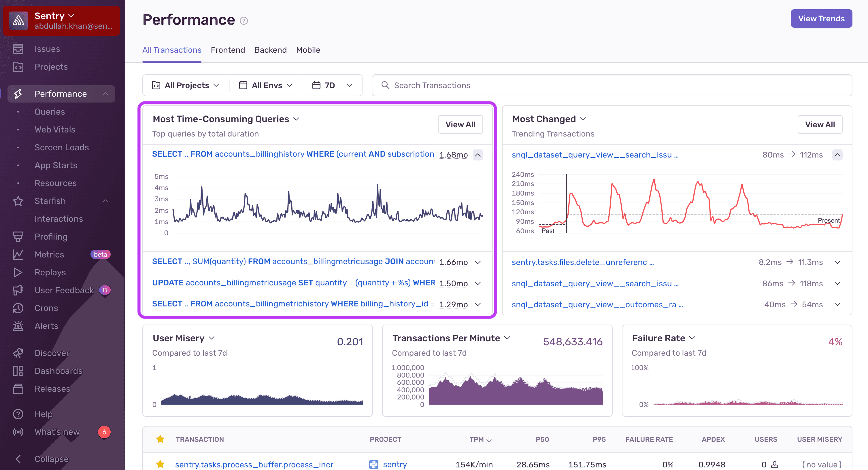Viewport: 868px width, 470px height.
Task: Collapse the Starfish section chevron
Action: 105,201
